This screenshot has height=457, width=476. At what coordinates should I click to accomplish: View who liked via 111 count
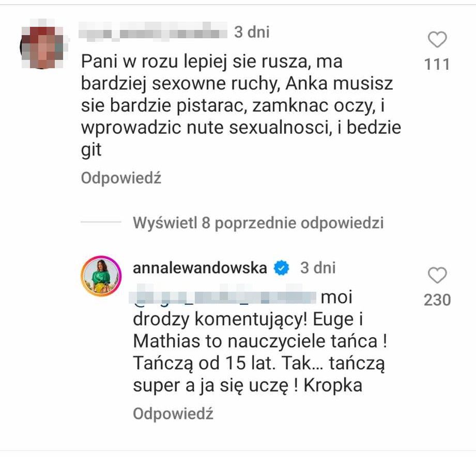click(x=437, y=64)
